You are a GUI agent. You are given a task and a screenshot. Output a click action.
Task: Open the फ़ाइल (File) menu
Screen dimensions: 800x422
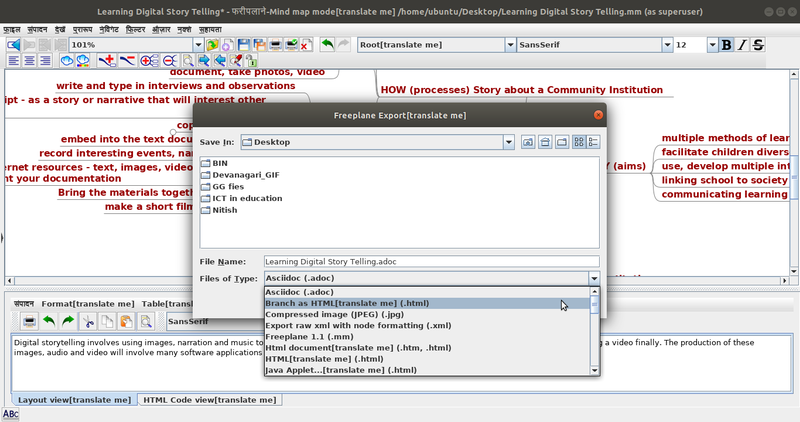click(12, 30)
